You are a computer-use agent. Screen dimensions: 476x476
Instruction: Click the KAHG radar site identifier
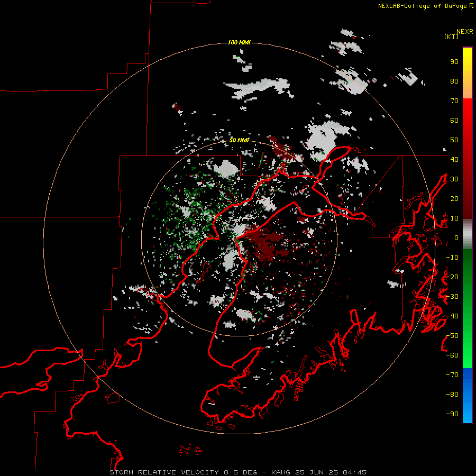(281, 472)
